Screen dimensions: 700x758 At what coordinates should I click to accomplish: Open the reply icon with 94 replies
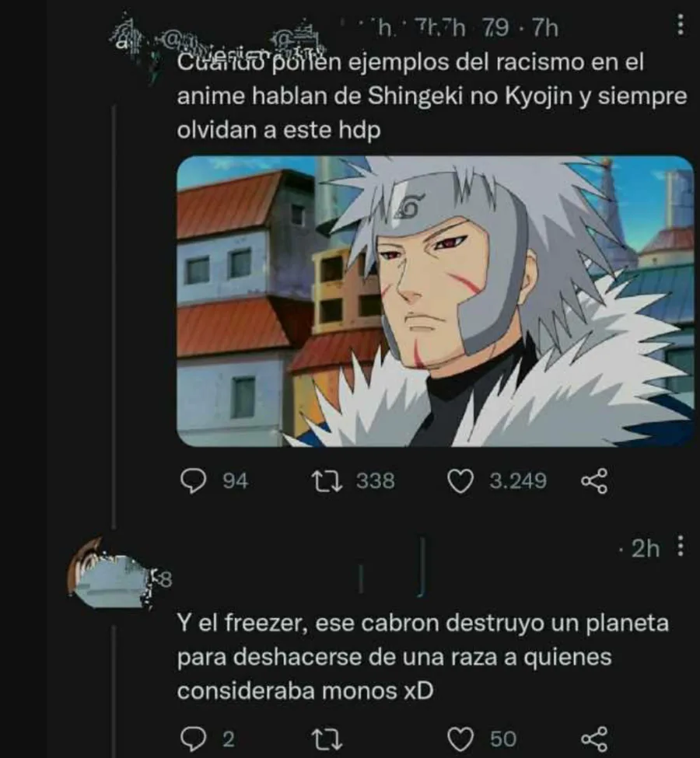[x=193, y=481]
